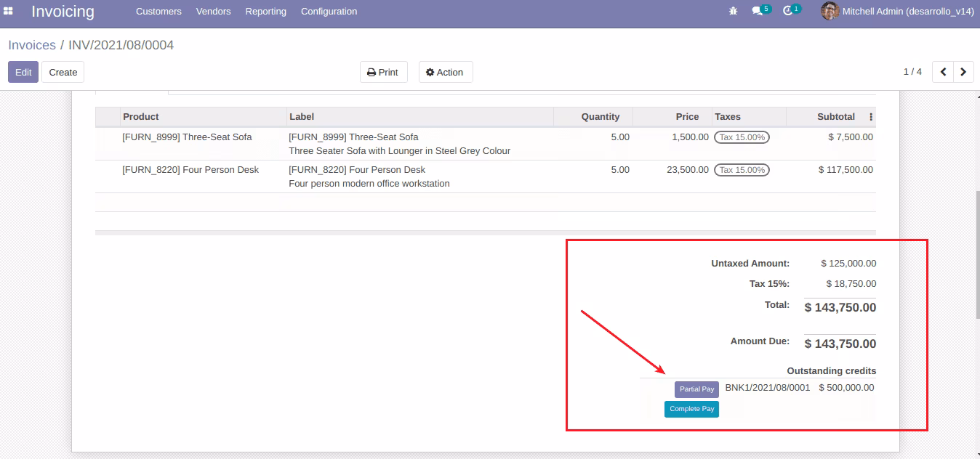980x459 pixels.
Task: Click Tax 15% value $ 18,750.00
Action: [851, 284]
